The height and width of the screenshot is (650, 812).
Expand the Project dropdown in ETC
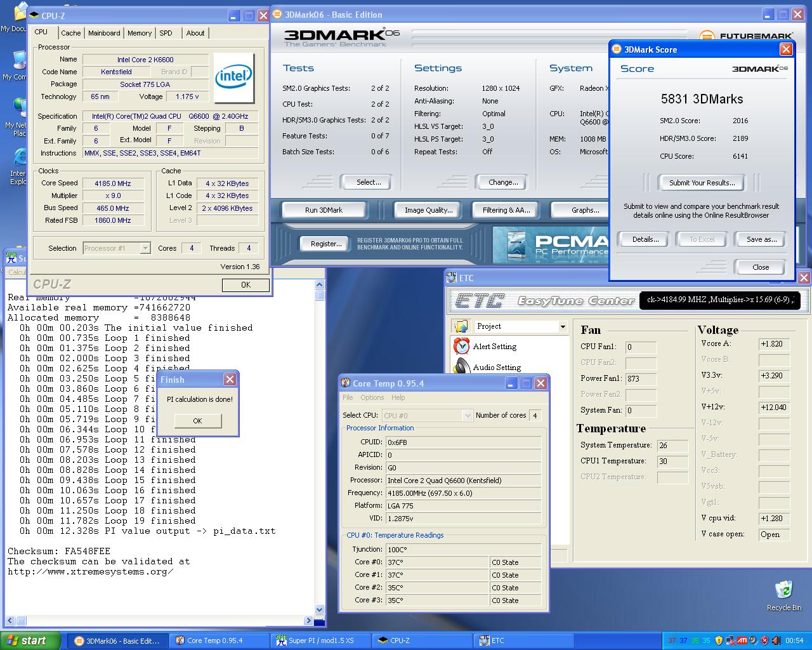[562, 326]
